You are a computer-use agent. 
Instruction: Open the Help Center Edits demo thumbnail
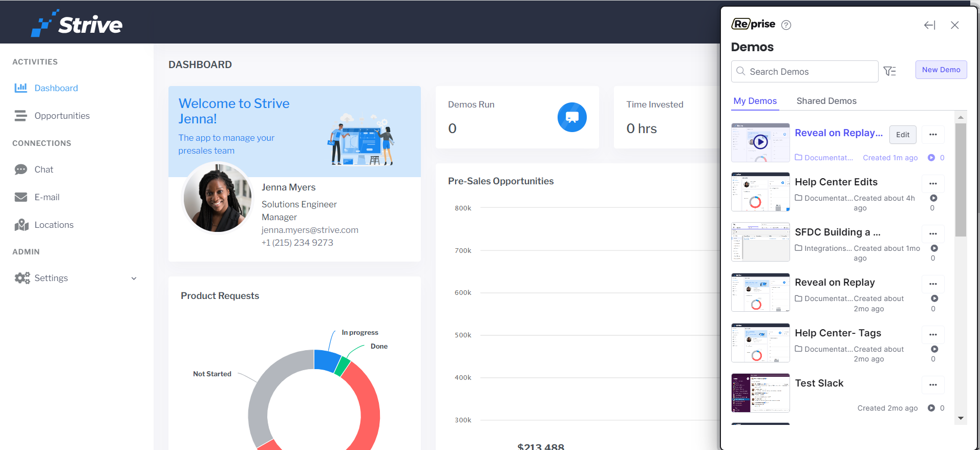pyautogui.click(x=760, y=192)
